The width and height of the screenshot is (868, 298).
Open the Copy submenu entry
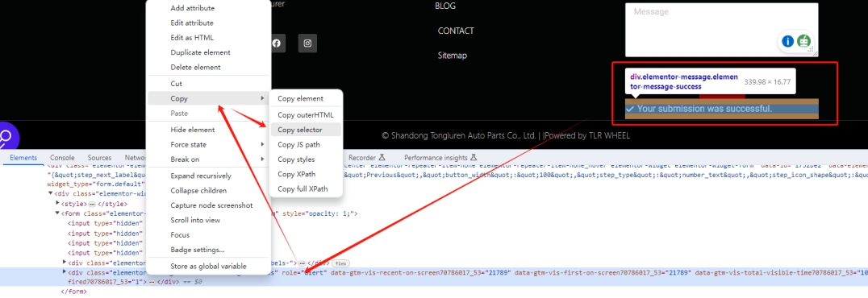209,98
